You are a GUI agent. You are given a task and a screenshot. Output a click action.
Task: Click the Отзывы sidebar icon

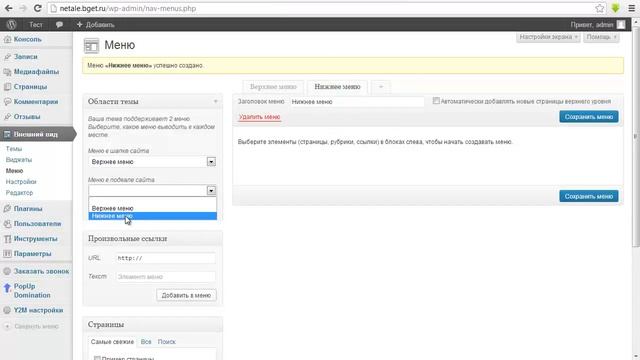coord(7,117)
